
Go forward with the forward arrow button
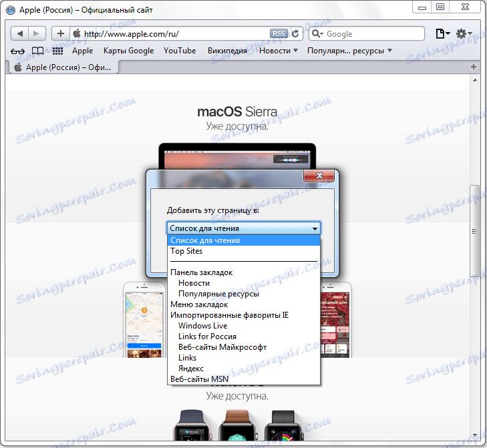tap(37, 33)
